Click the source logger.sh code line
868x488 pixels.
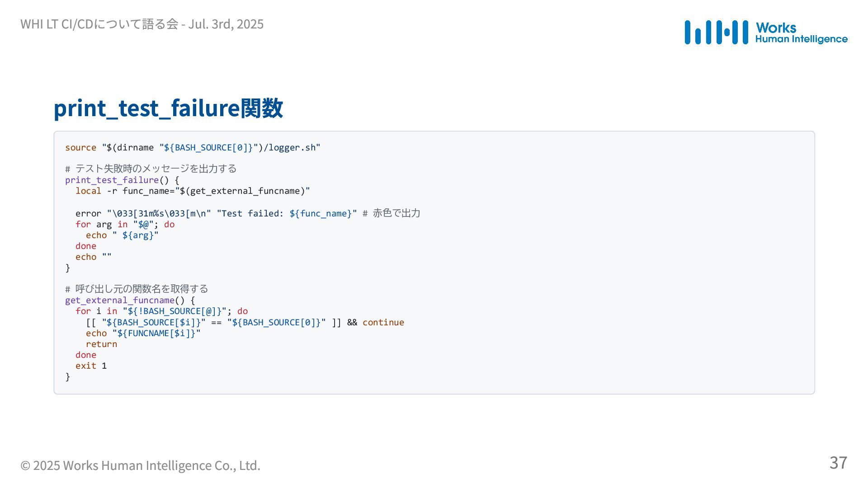point(193,147)
